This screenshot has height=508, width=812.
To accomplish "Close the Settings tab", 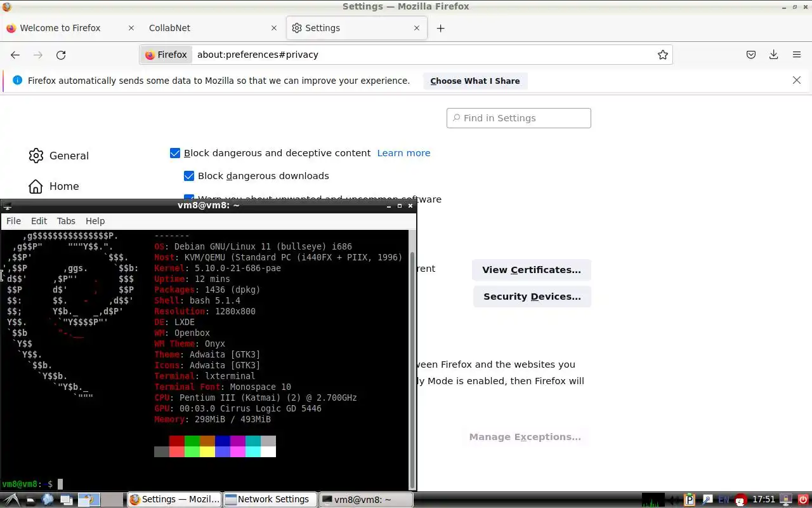I will pos(417,28).
